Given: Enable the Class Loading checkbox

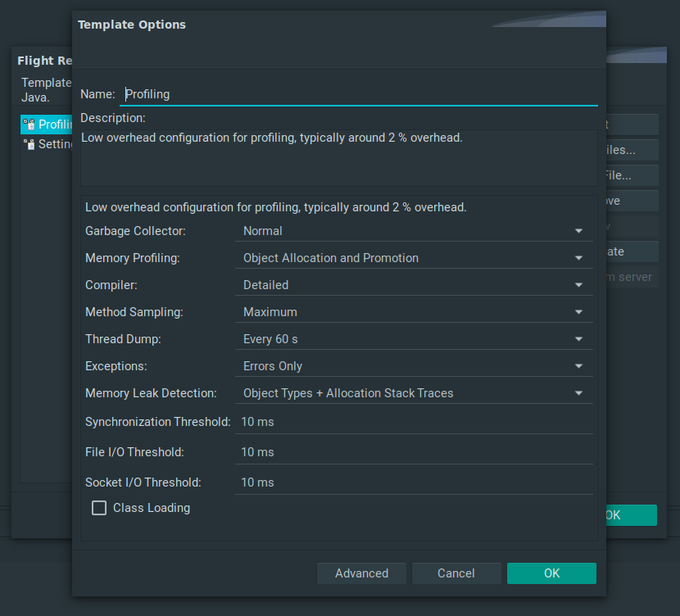Looking at the screenshot, I should tap(99, 508).
